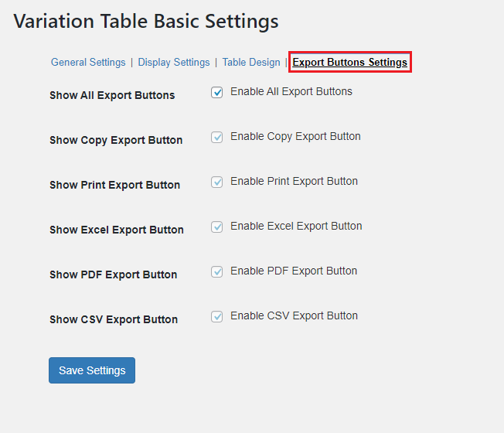This screenshot has height=433, width=504.
Task: Click the Show PDF Export Button row label
Action: click(113, 275)
